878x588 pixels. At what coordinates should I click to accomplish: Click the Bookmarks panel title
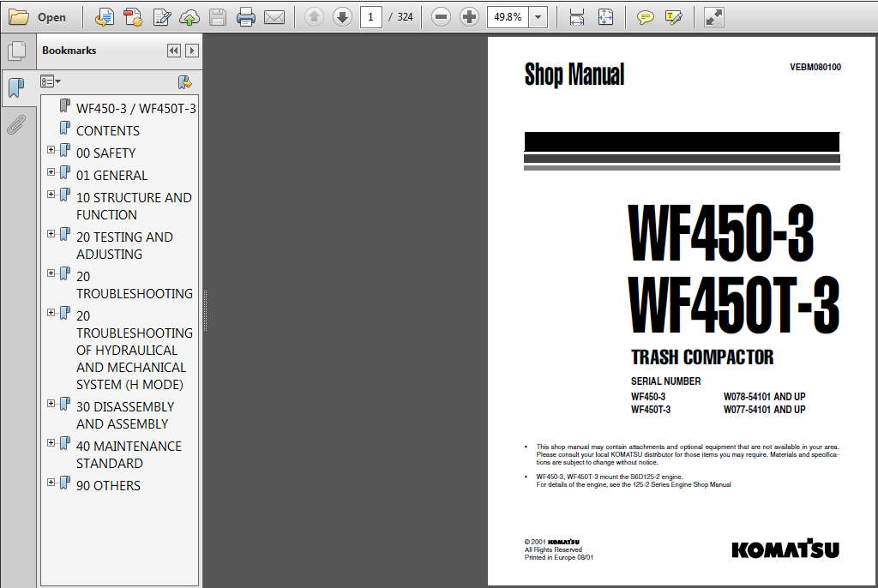tap(69, 51)
